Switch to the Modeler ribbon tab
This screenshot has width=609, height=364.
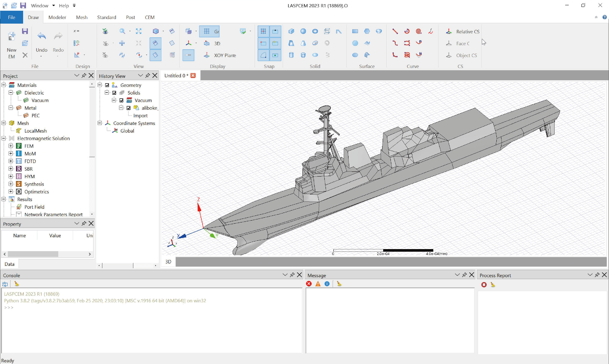point(57,17)
